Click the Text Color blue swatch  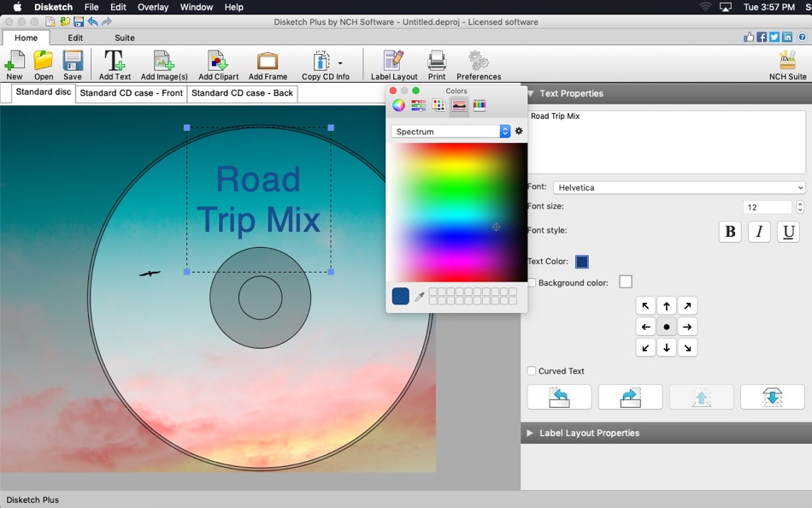click(582, 262)
